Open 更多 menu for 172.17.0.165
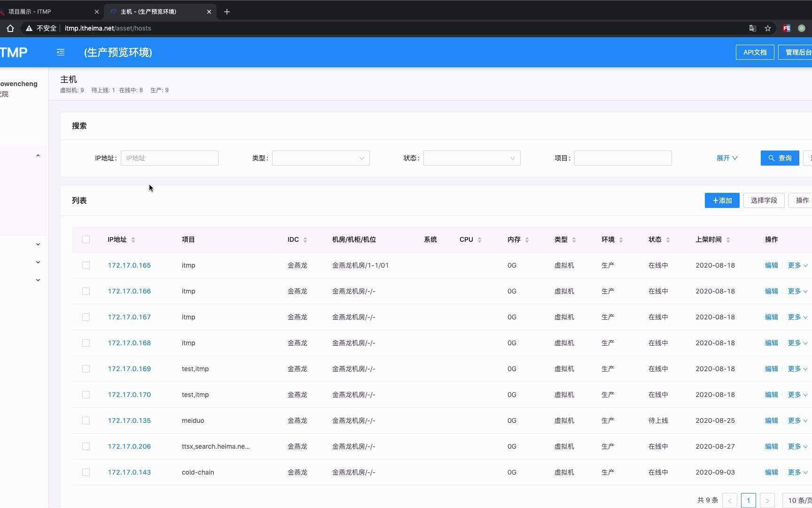 pyautogui.click(x=797, y=265)
